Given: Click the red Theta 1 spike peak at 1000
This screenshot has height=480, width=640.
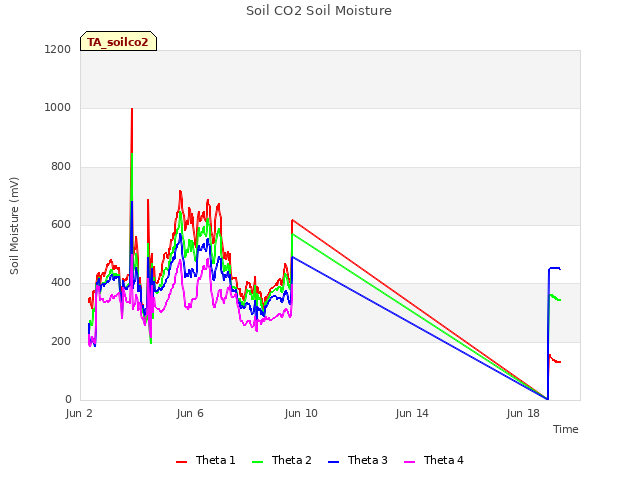Looking at the screenshot, I should (x=132, y=109).
